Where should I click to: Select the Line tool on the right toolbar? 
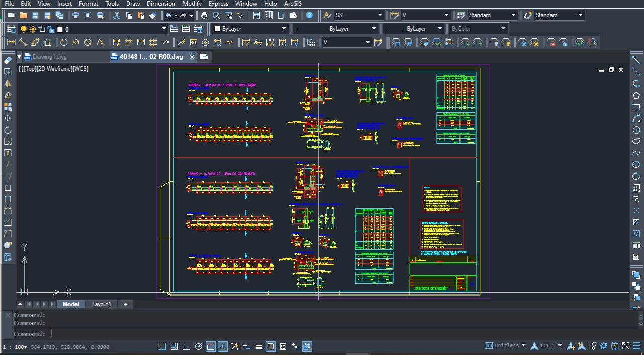click(x=637, y=59)
